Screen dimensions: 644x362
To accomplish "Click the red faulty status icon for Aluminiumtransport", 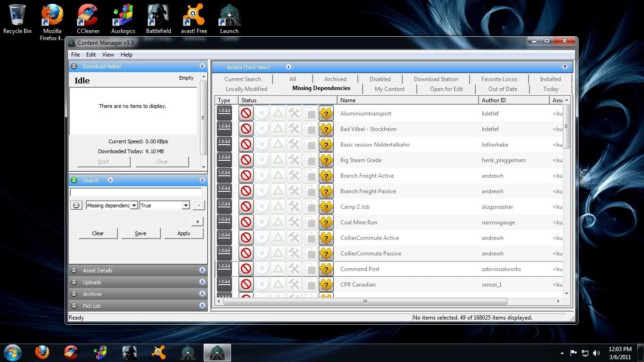I will click(246, 114).
